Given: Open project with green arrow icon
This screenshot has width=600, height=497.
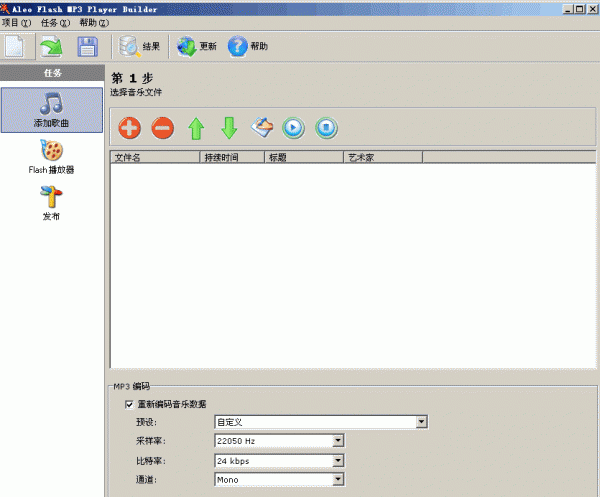Looking at the screenshot, I should tap(52, 46).
